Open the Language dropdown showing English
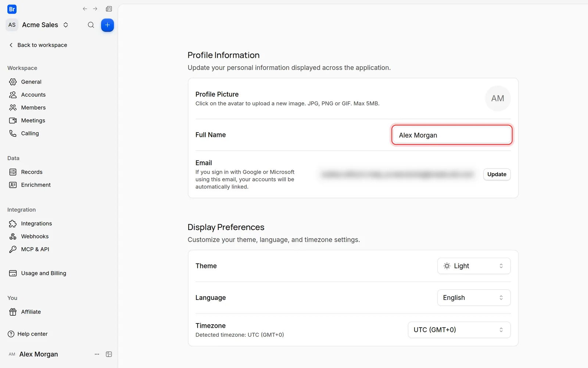The width and height of the screenshot is (588, 368). click(474, 298)
